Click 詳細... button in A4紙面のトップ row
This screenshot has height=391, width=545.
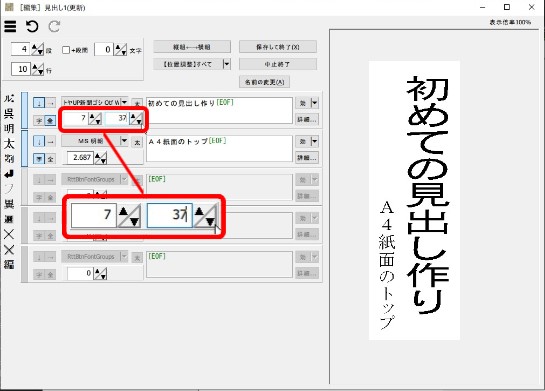(307, 158)
